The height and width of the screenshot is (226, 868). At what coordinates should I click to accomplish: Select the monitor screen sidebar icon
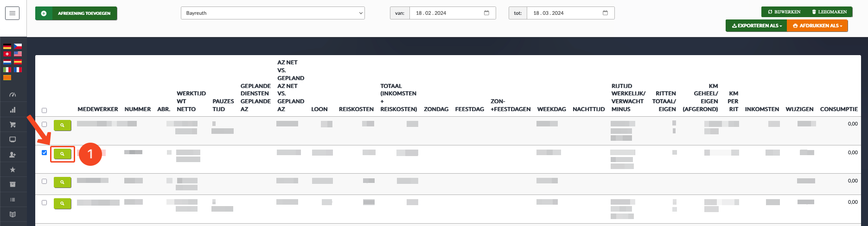(13, 139)
